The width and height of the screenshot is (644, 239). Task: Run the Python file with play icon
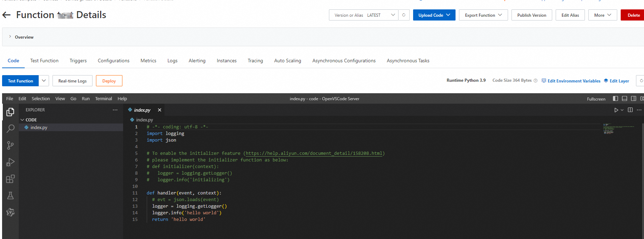click(616, 110)
